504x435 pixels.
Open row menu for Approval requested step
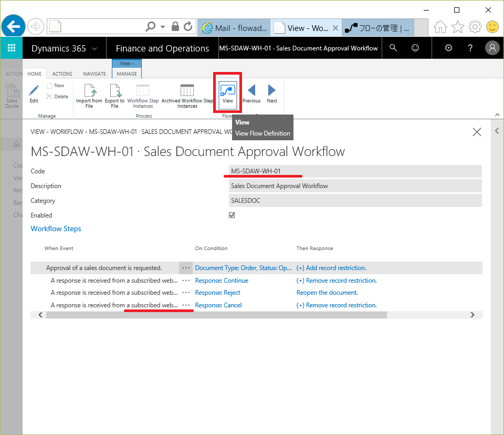tap(186, 268)
